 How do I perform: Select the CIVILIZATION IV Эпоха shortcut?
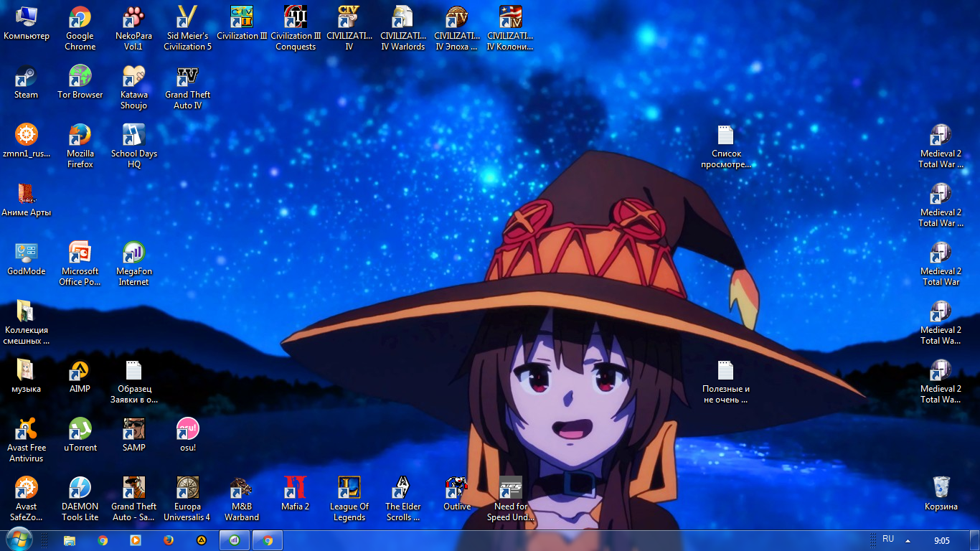click(x=457, y=29)
